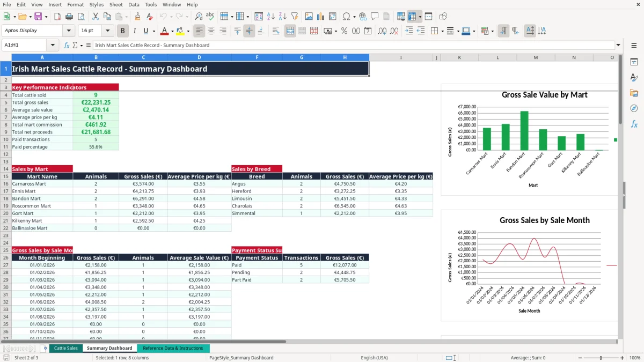Open the font name dropdown

pos(69,31)
